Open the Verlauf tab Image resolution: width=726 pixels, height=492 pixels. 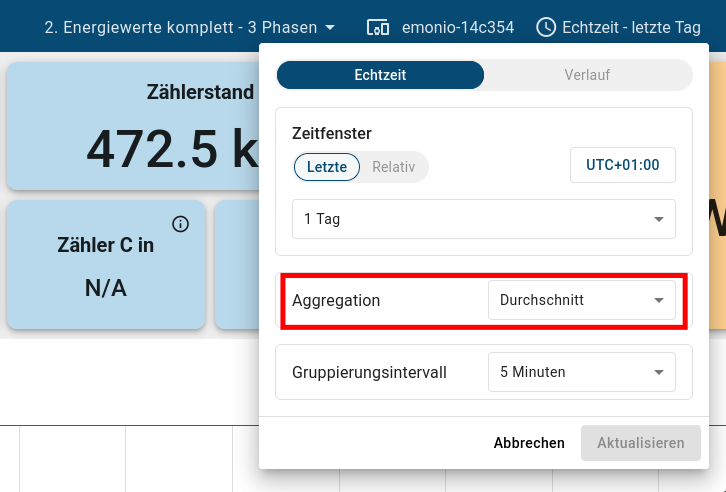coord(587,75)
